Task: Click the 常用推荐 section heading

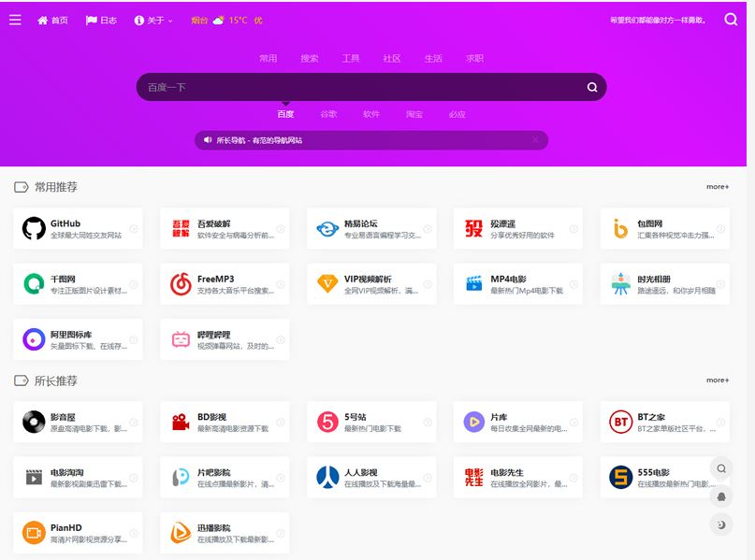Action: click(56, 187)
